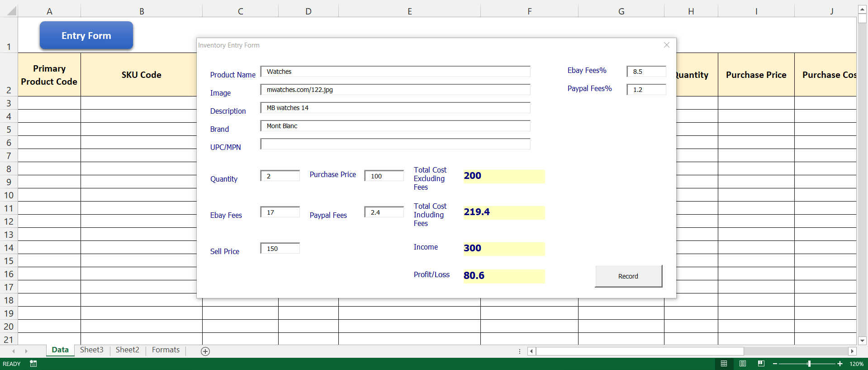
Task: Select column A header
Action: (49, 11)
